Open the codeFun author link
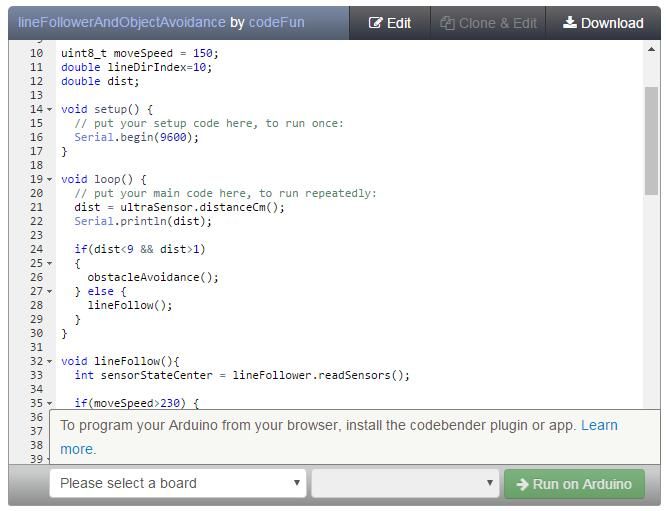Image resolution: width=666 pixels, height=511 pixels. coord(277,22)
